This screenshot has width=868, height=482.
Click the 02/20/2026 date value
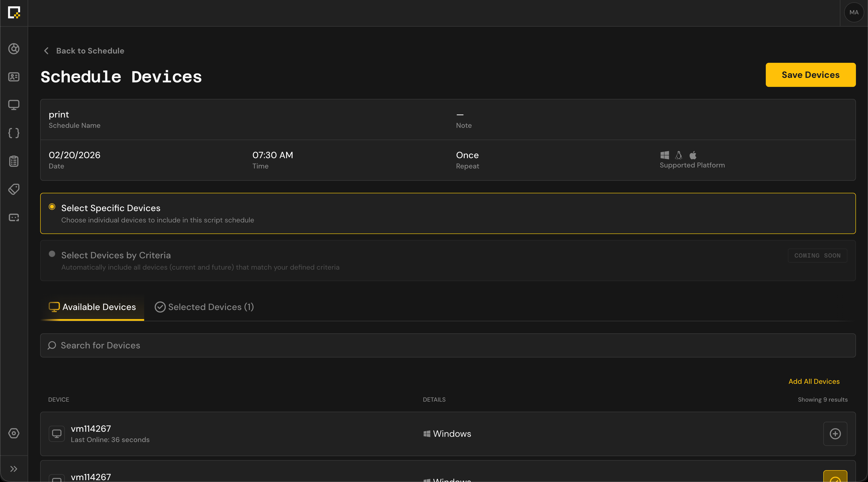pos(74,155)
